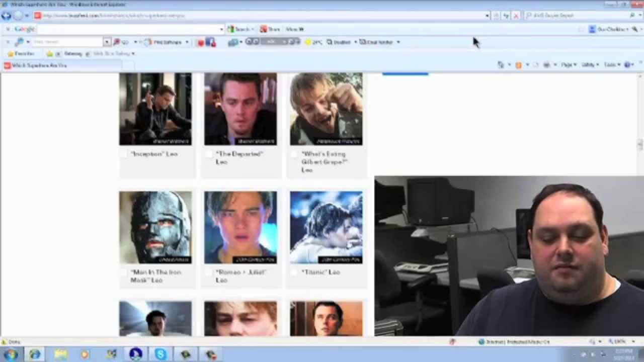644x362 pixels.
Task: Click the magnifier icon on second toolbar
Action: click(20, 42)
